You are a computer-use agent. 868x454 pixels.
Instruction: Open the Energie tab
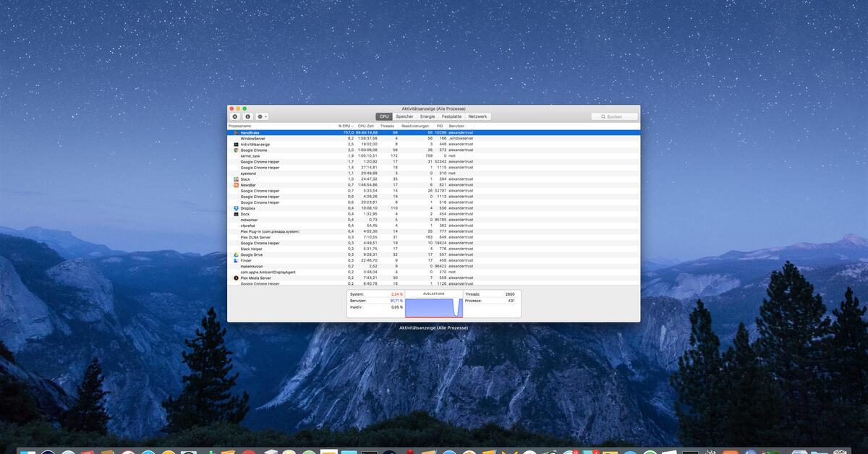[x=427, y=116]
